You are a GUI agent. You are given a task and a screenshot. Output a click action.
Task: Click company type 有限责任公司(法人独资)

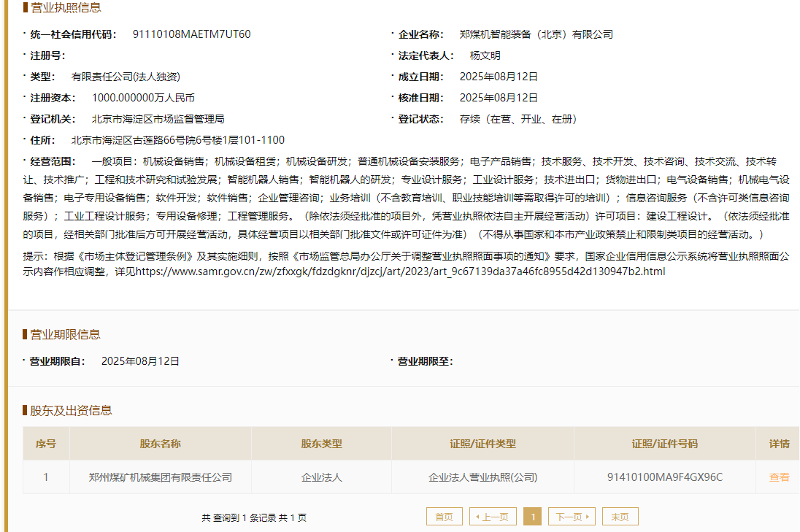pyautogui.click(x=126, y=77)
